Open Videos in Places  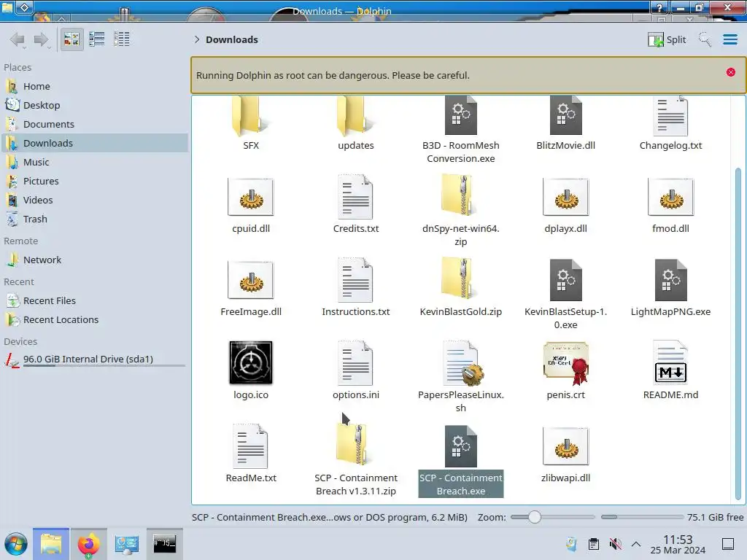[94, 200]
